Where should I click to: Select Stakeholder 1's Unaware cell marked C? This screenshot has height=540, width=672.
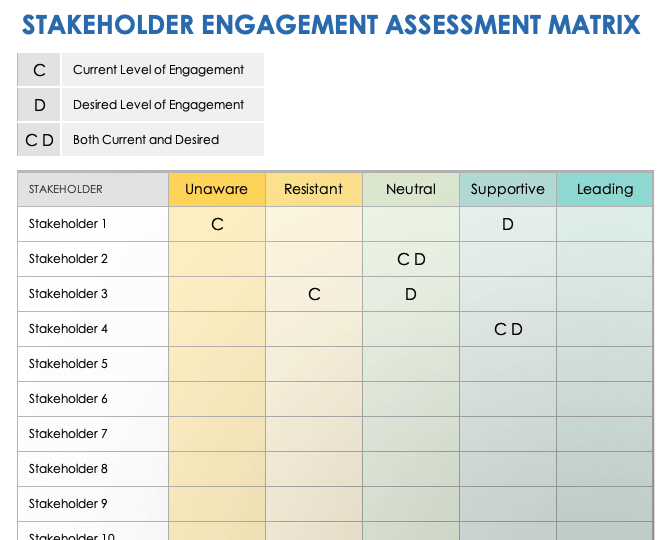[x=217, y=224]
